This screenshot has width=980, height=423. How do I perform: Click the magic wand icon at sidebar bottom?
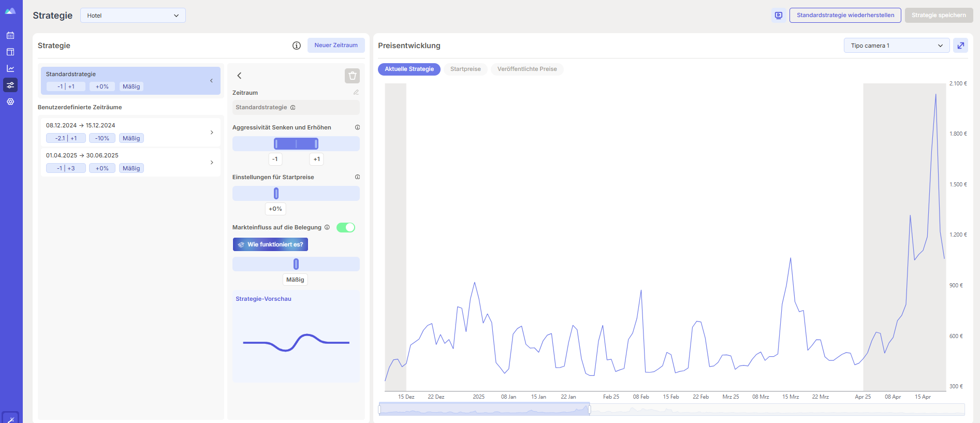coord(10,418)
